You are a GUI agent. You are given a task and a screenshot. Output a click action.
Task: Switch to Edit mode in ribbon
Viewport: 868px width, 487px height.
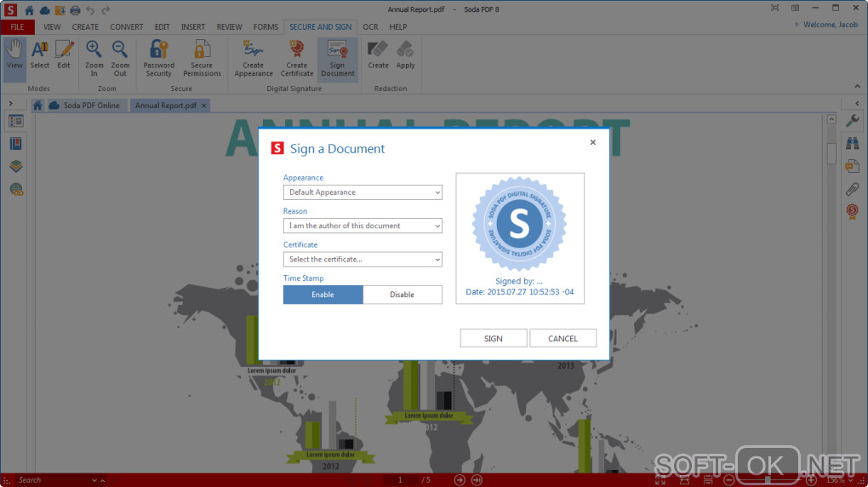64,54
